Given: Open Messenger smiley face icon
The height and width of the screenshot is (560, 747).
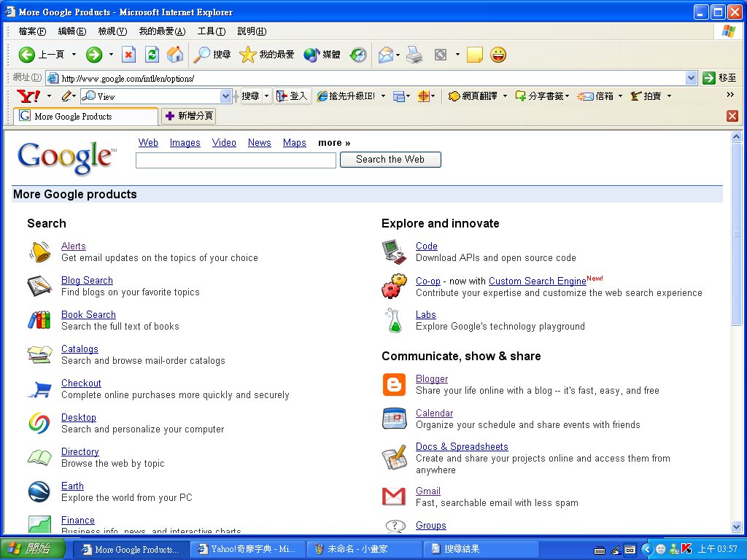Looking at the screenshot, I should (x=498, y=55).
